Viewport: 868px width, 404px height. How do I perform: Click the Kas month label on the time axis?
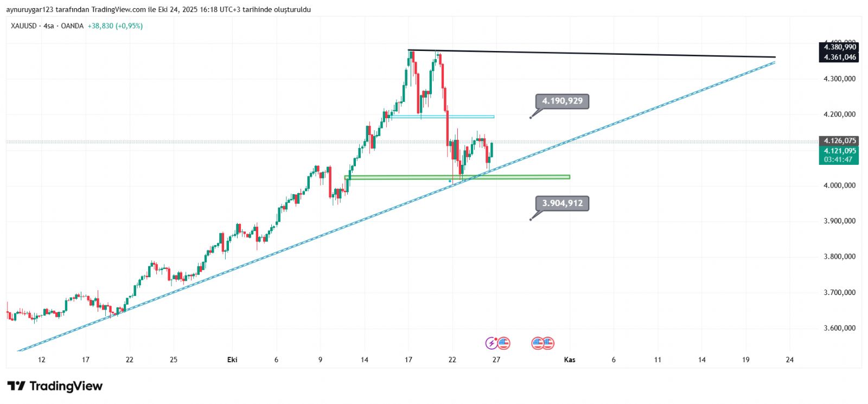(570, 360)
